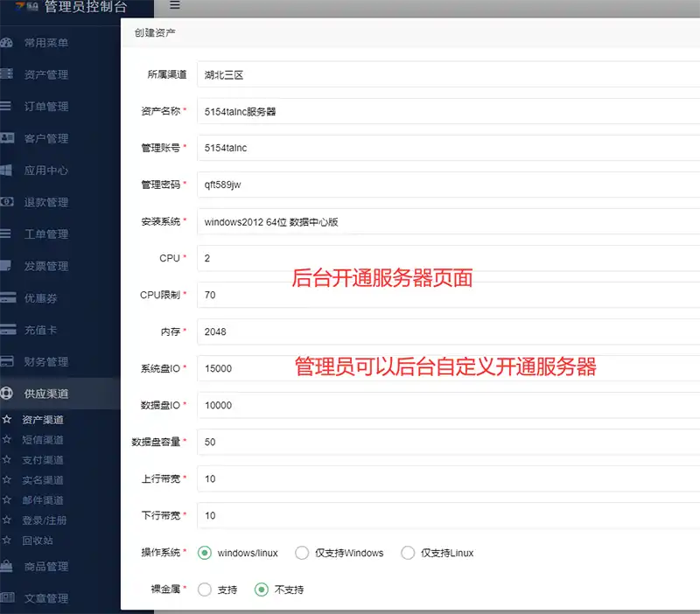This screenshot has width=700, height=614.
Task: Click the 资产名称 input field
Action: click(x=448, y=112)
